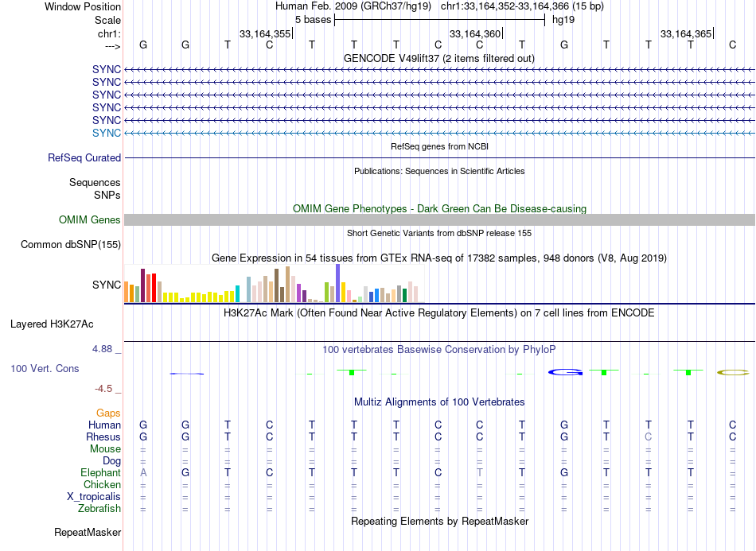
Task: Click the gray T mismatch in Elephant row
Action: pos(479,472)
